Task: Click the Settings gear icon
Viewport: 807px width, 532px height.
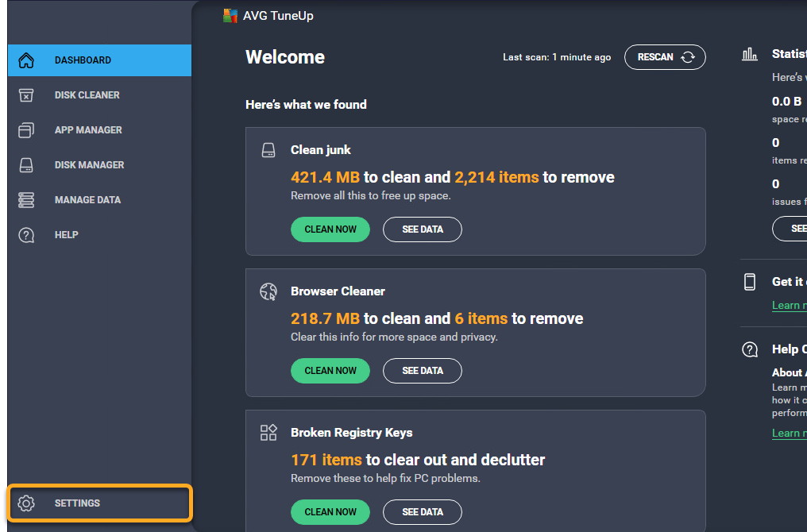Action: point(26,503)
